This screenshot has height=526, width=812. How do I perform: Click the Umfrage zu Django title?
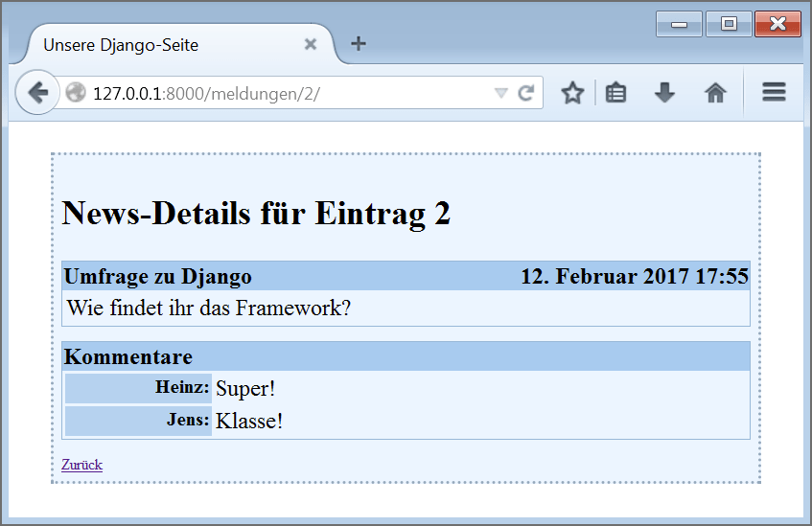pos(157,277)
